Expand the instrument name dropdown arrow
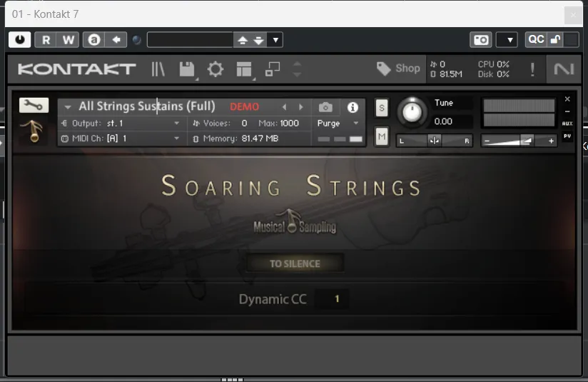 pyautogui.click(x=68, y=107)
